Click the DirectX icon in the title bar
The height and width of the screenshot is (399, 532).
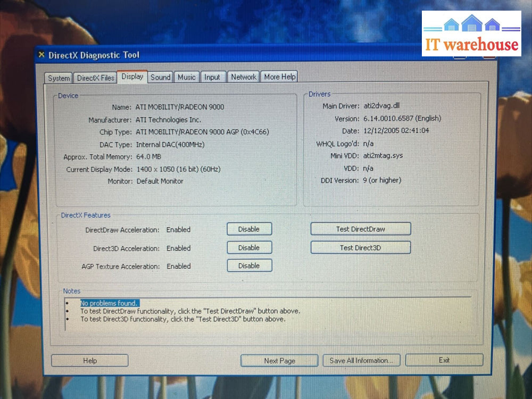41,55
